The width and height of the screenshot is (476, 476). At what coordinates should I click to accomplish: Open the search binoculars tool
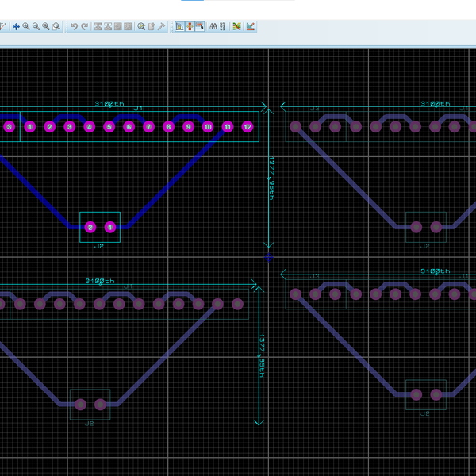[x=214, y=26]
